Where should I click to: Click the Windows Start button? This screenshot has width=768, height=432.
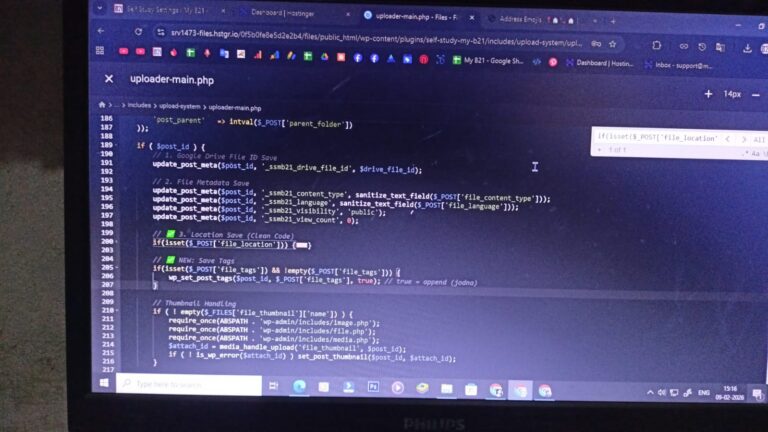pos(104,383)
